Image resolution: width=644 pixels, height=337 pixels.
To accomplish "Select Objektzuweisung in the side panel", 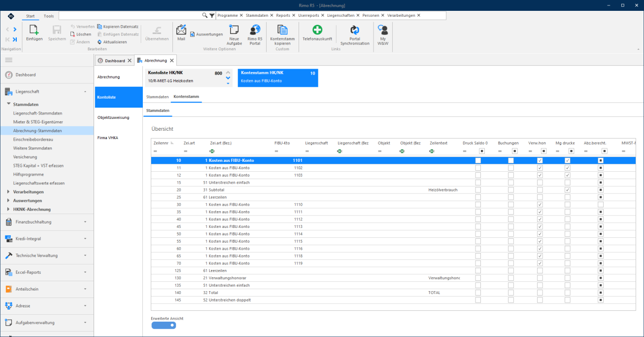I will (x=113, y=117).
